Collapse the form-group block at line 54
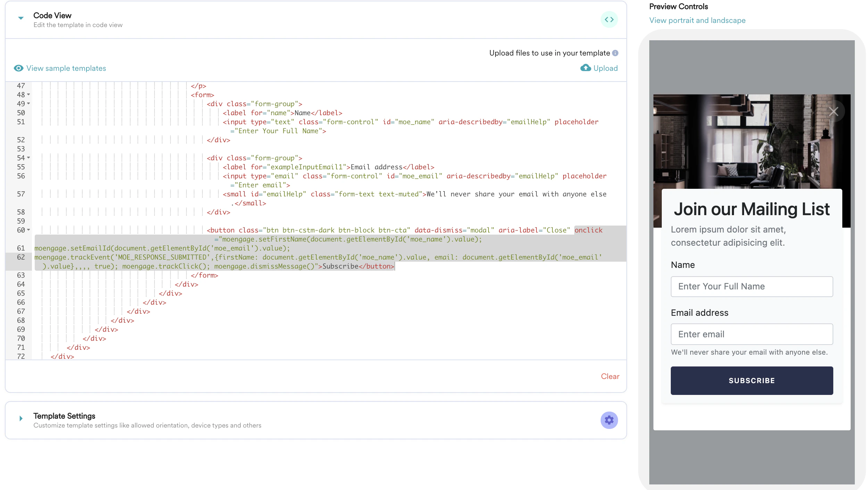868x490 pixels. (28, 158)
